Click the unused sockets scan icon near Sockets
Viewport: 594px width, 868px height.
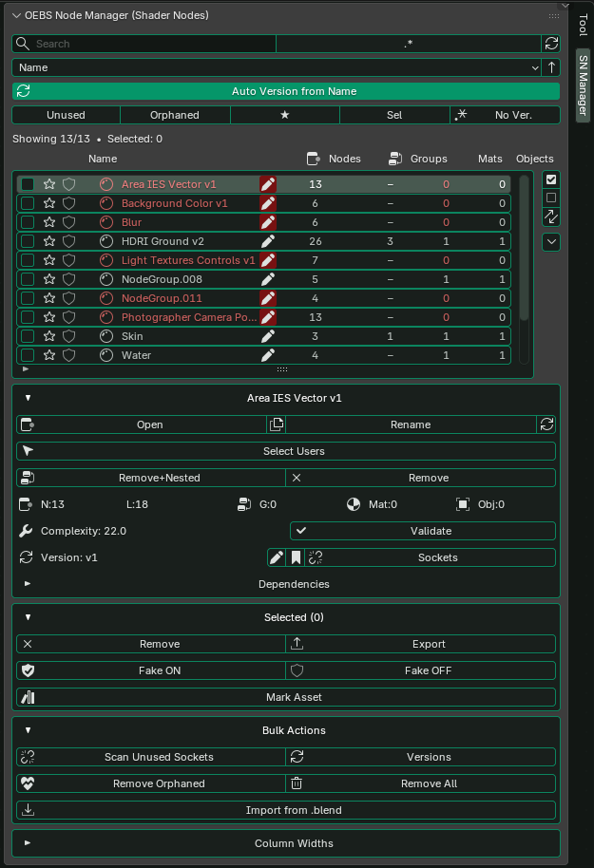coord(316,557)
